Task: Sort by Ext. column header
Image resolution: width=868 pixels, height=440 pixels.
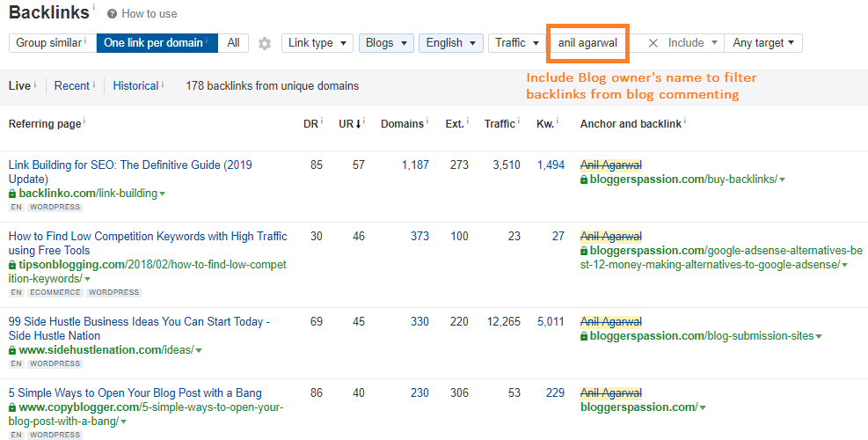Action: click(x=455, y=124)
